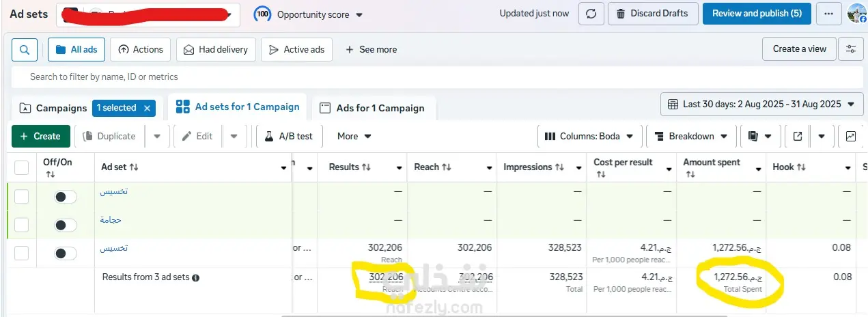The height and width of the screenshot is (317, 868).
Task: Toggle the حجامة ad set switch
Action: pos(66,225)
